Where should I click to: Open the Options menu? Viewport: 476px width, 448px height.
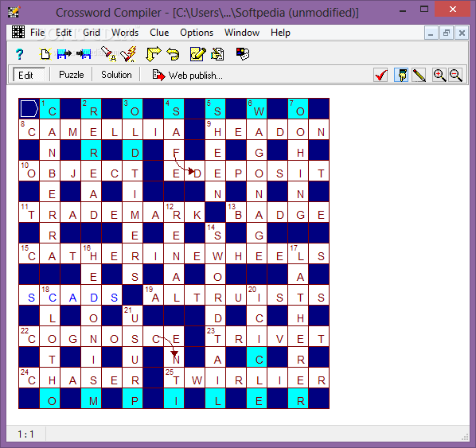[197, 33]
